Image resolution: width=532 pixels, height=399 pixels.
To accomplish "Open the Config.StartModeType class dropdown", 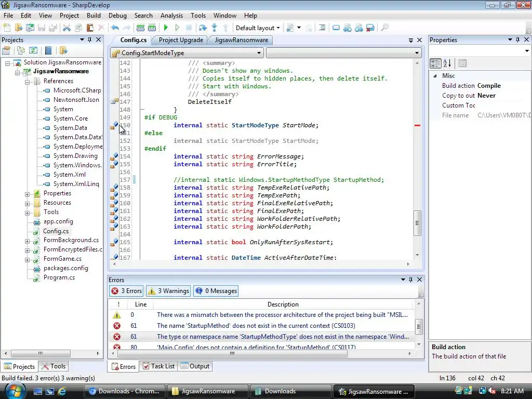I will tap(187, 53).
